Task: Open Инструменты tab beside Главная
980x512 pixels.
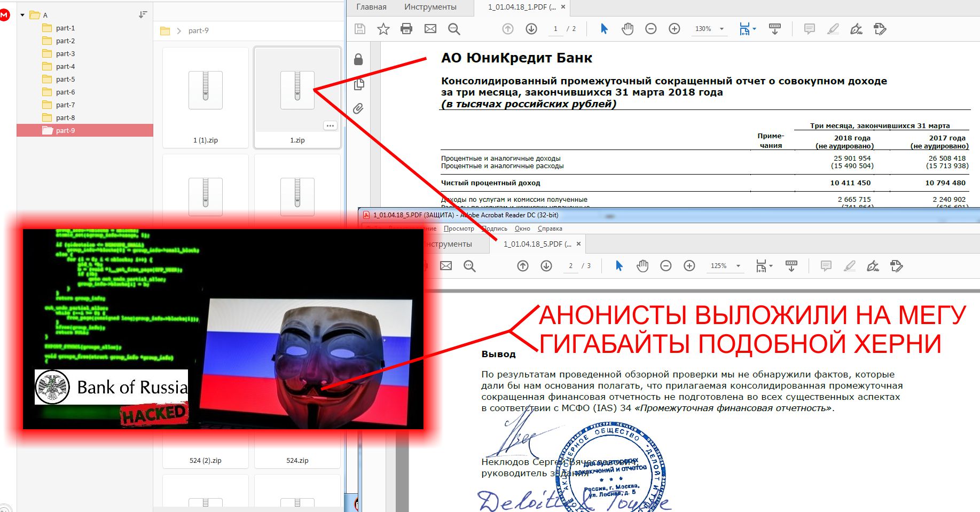Action: point(430,7)
